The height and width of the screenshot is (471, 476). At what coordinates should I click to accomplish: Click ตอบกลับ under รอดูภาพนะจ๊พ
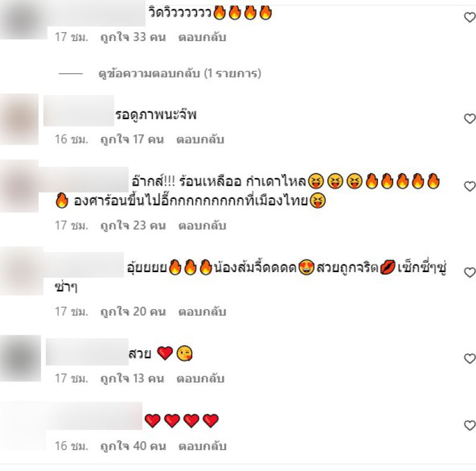coord(201,139)
